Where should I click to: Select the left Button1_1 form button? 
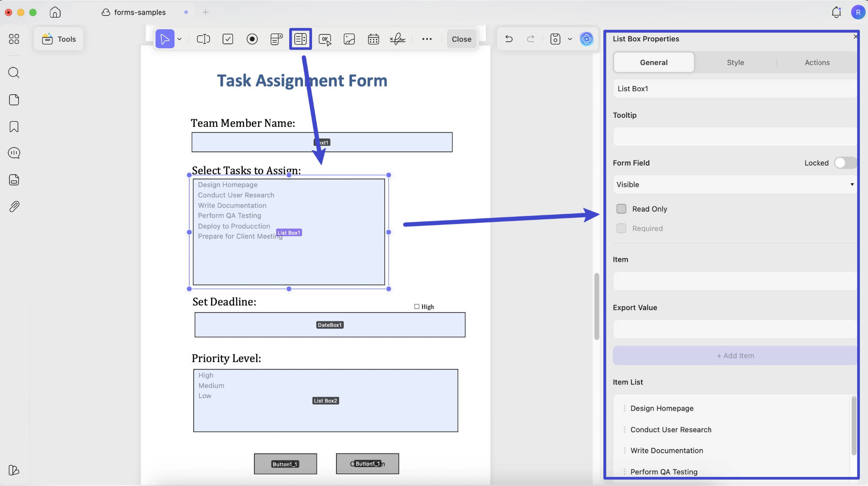coord(285,464)
